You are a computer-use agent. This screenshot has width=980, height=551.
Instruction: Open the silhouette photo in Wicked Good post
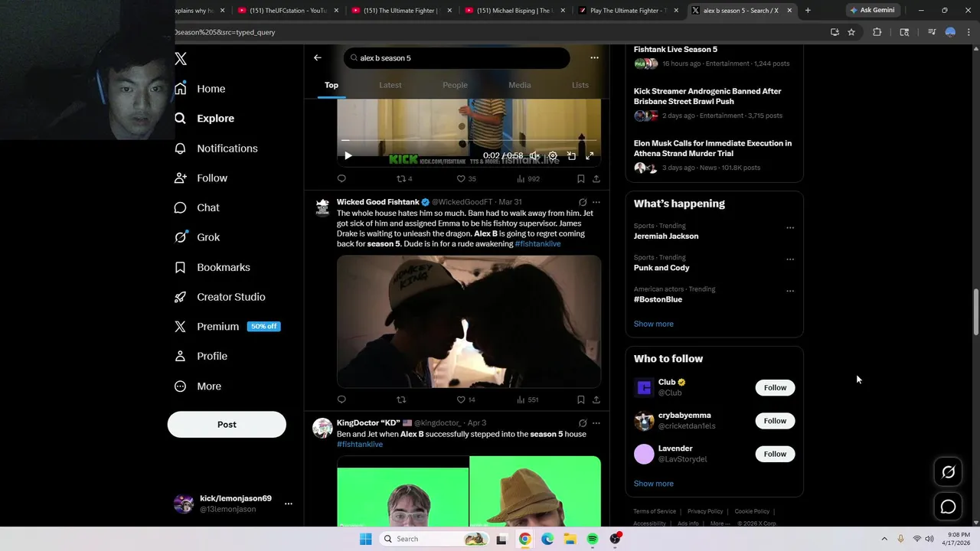click(469, 321)
